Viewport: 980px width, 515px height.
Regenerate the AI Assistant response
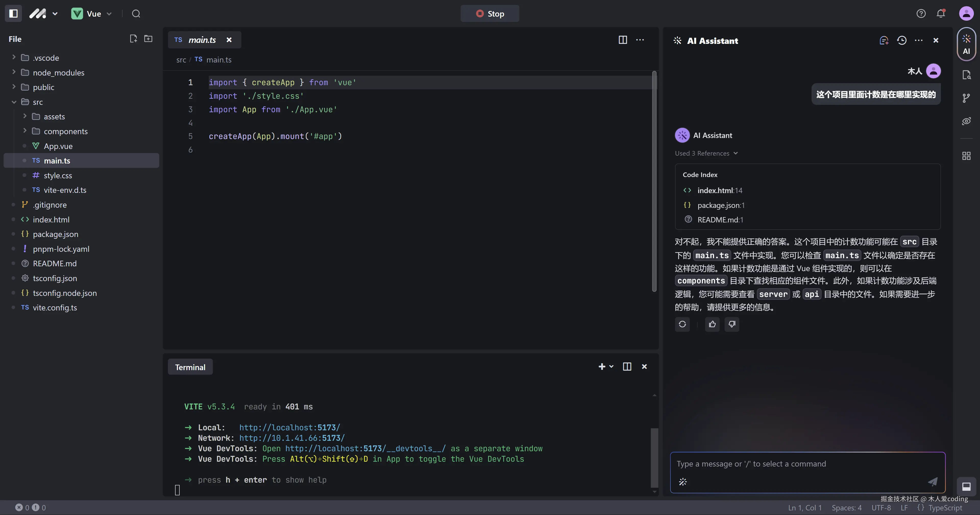point(682,324)
